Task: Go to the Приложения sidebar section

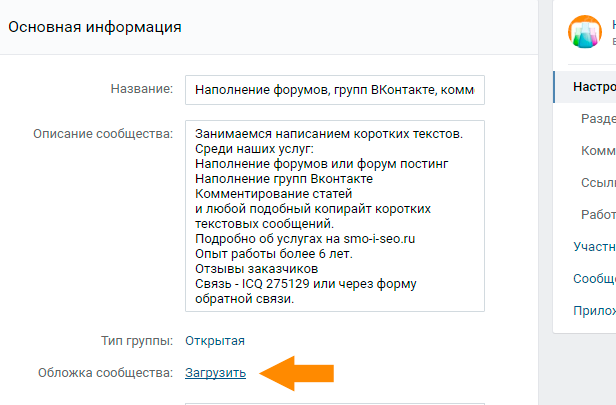Action: click(594, 310)
